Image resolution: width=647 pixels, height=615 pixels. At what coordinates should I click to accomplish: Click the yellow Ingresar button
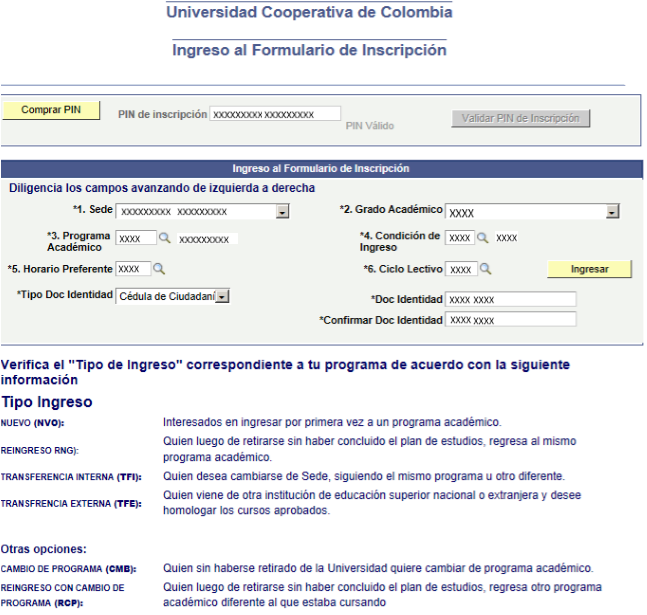tap(590, 269)
